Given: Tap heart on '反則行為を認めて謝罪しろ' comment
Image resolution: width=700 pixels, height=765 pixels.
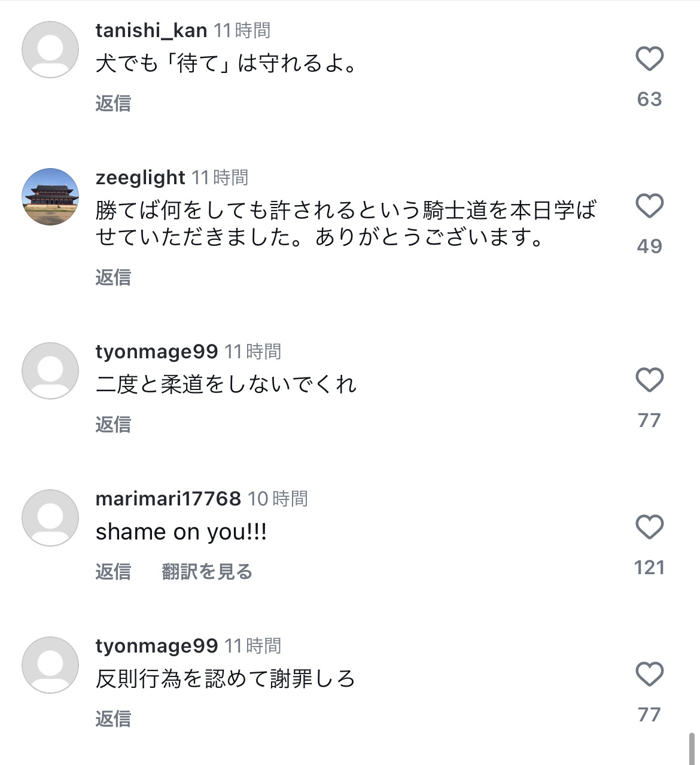Looking at the screenshot, I should [649, 674].
